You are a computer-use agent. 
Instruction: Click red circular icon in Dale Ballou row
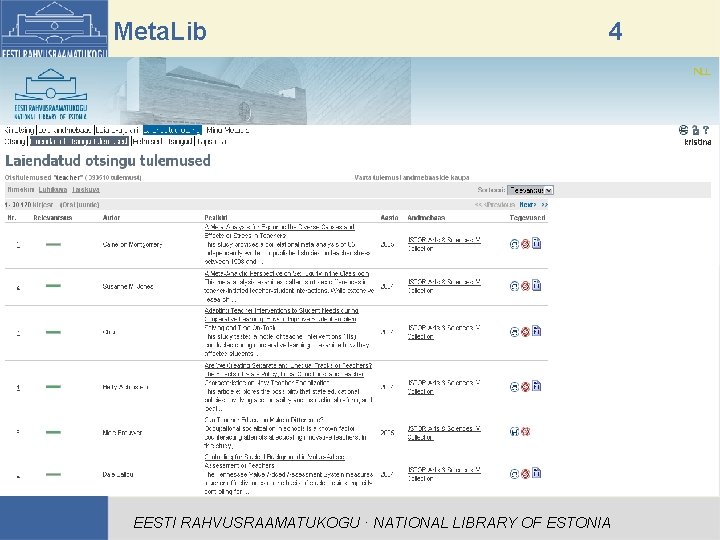tap(525, 474)
